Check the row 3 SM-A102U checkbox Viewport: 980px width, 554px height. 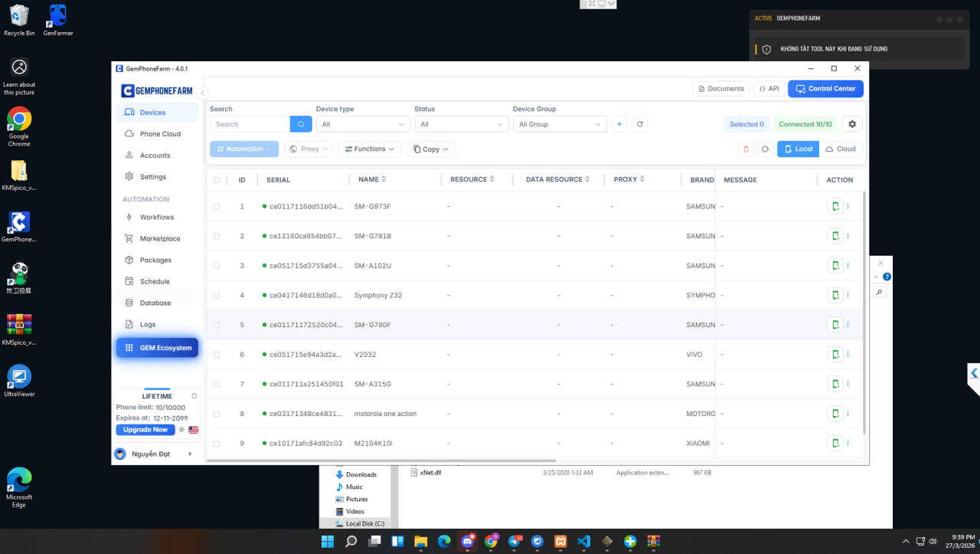pyautogui.click(x=217, y=266)
